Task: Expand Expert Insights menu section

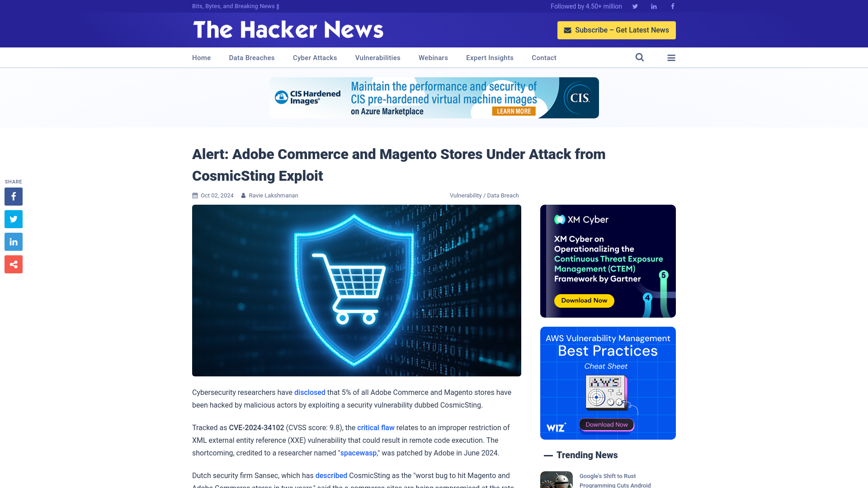Action: pos(490,58)
